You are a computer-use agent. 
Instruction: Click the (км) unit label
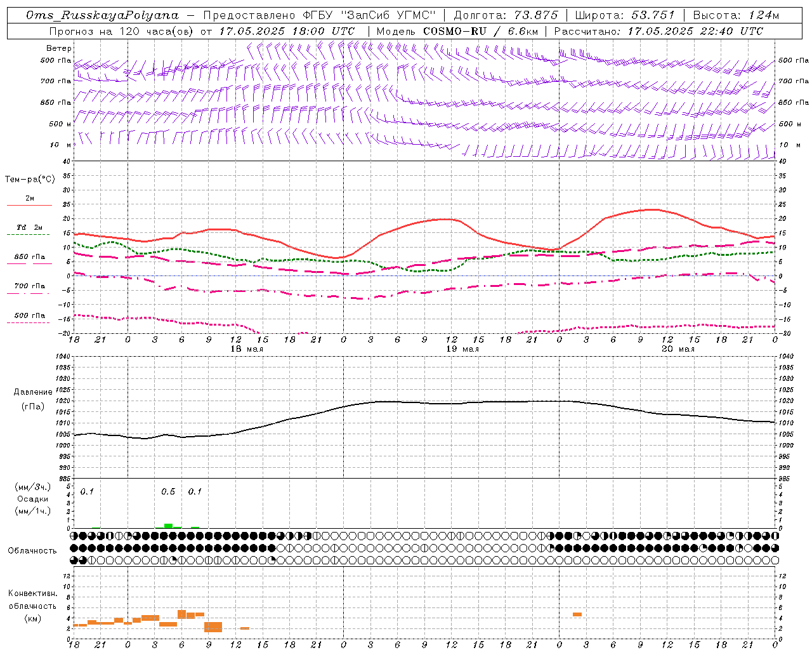32,618
